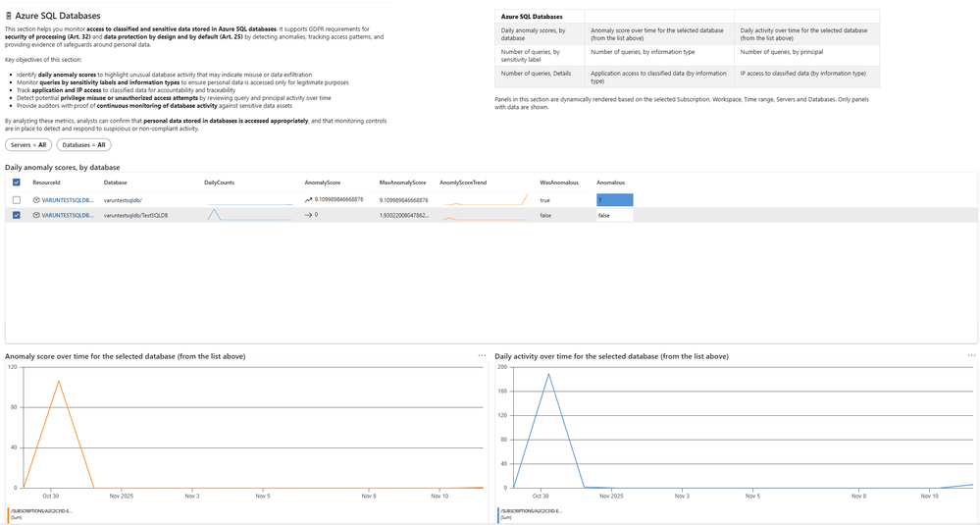980x525 pixels.
Task: Click orange legend entry under anomaly chart
Action: 41,514
